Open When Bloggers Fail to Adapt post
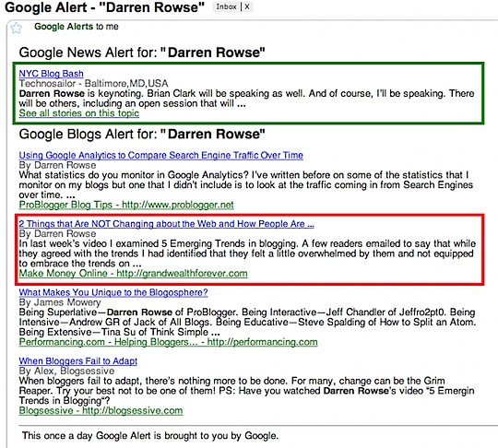This screenshot has width=498, height=448. [x=77, y=361]
